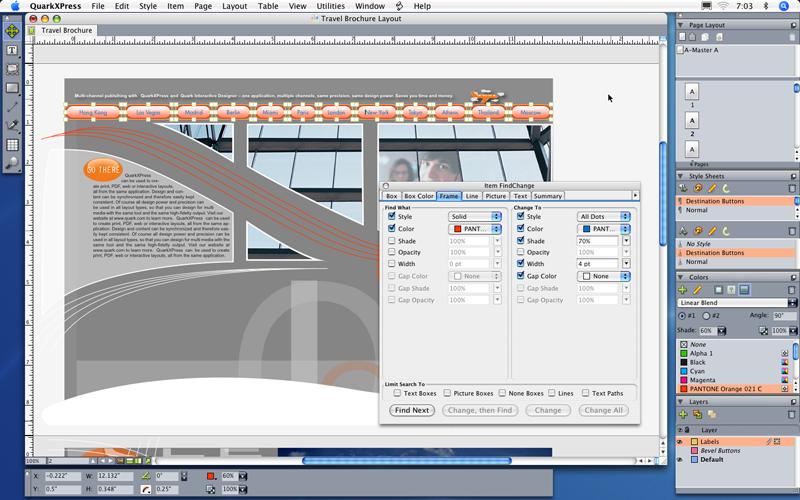Add new color in Colors palette
The width and height of the screenshot is (800, 500).
coord(683,290)
